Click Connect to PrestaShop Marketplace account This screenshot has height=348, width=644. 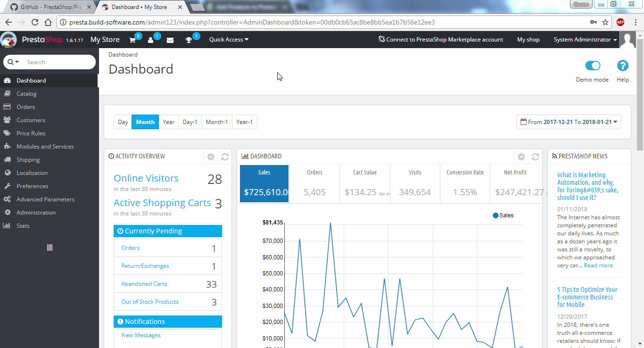point(441,40)
